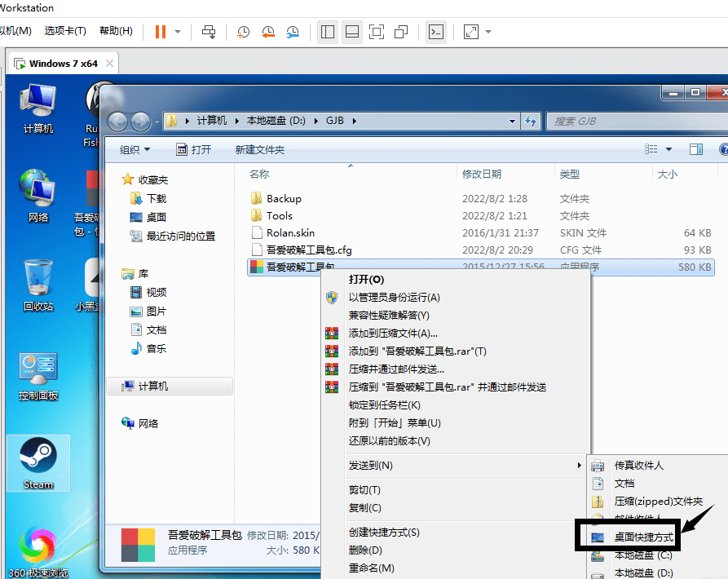Expand the arrow after GJB in address bar

point(355,121)
